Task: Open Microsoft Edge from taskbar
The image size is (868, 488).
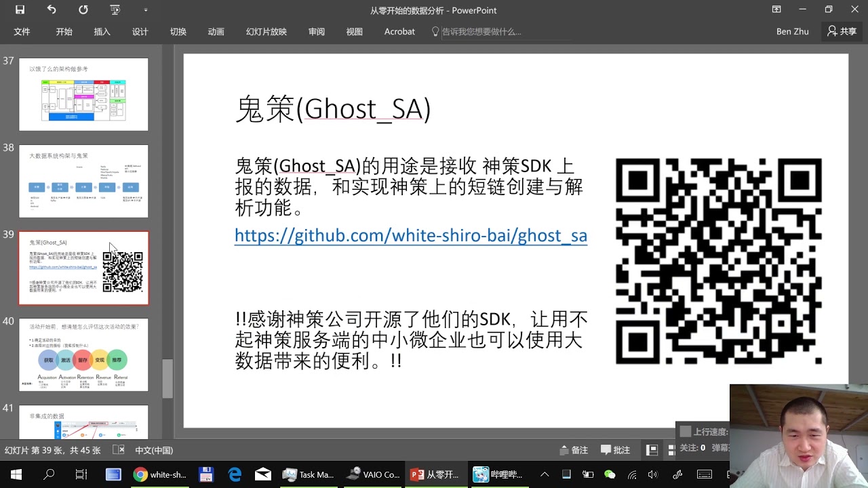Action: [235, 474]
